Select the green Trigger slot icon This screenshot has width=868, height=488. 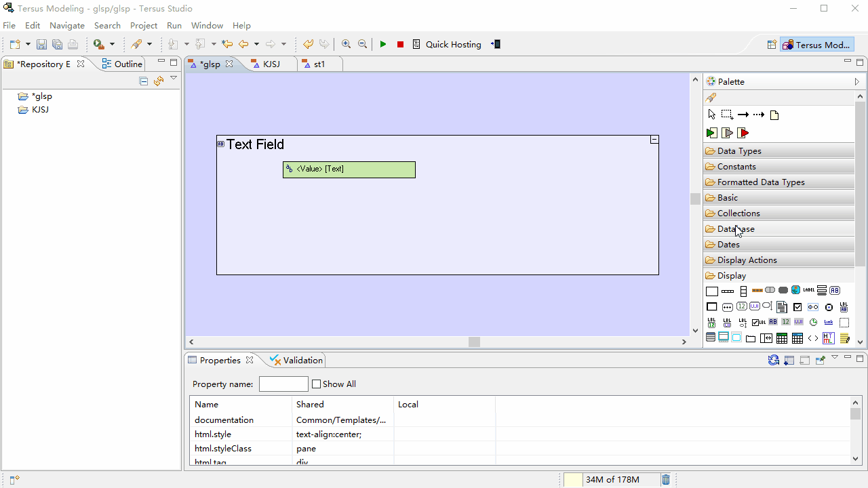click(x=711, y=133)
